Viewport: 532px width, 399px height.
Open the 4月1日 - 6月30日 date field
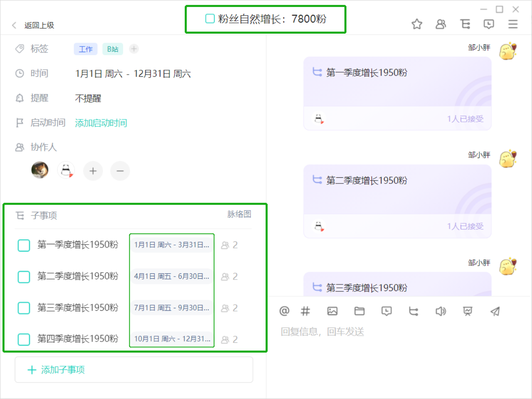pyautogui.click(x=172, y=276)
